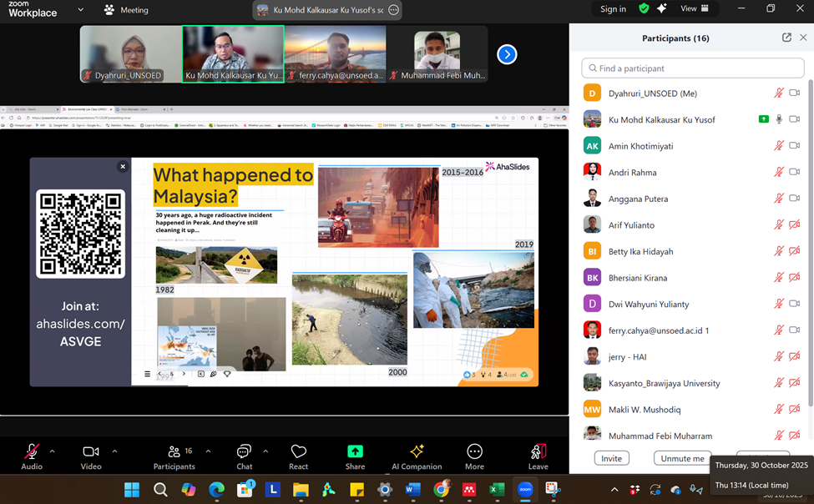Switch to the Meeting tab
814x504 pixels.
(126, 10)
